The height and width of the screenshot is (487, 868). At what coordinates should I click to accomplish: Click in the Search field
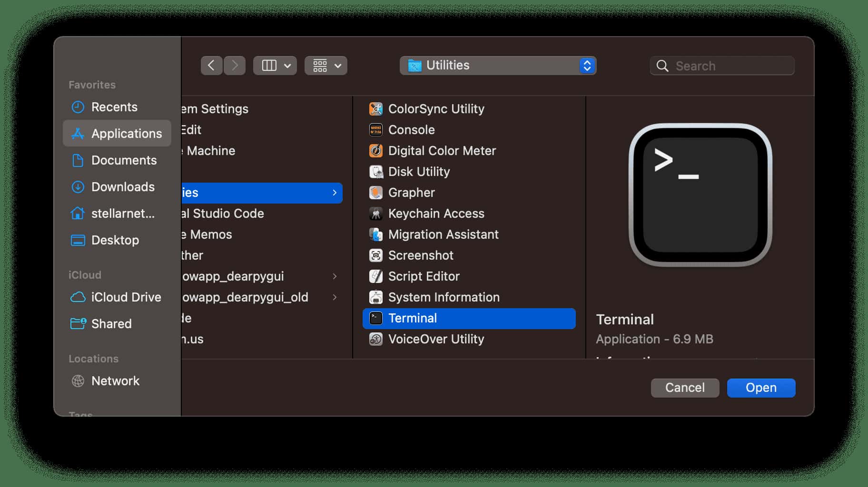point(722,66)
